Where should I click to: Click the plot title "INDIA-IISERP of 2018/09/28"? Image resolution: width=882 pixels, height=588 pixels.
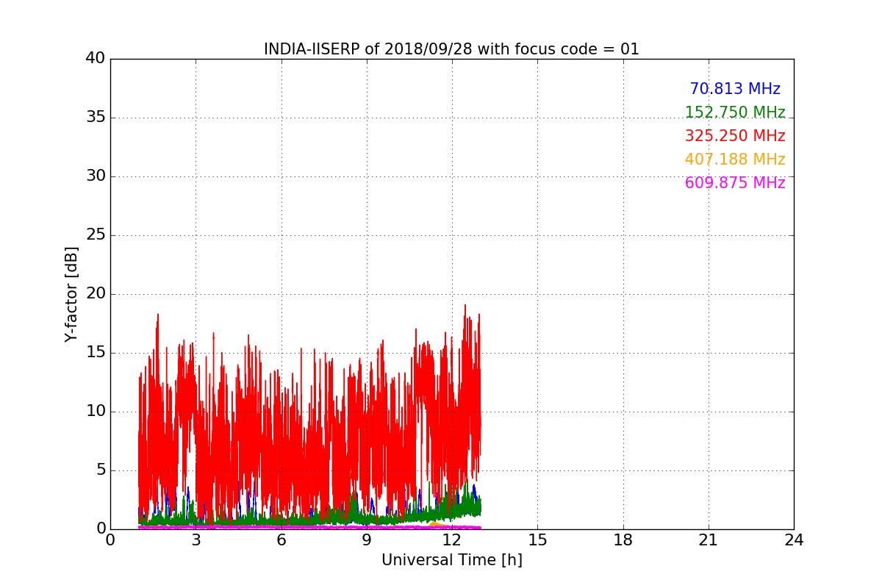[x=370, y=49]
